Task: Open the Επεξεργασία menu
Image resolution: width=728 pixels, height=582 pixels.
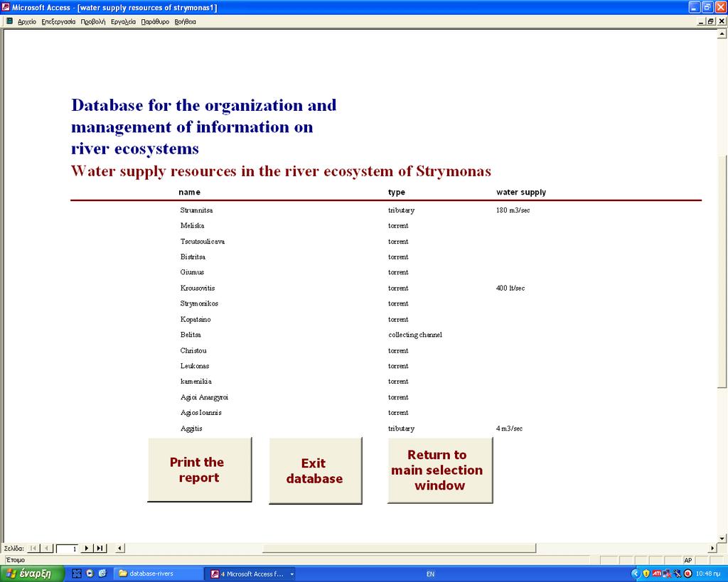Action: coord(58,21)
